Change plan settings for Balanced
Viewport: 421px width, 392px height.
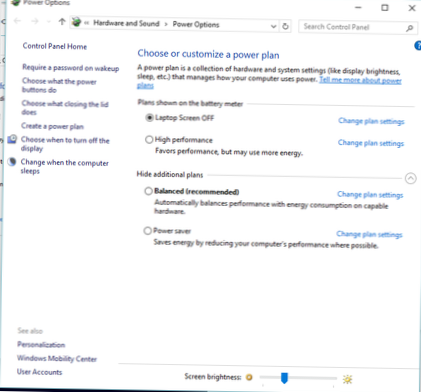pos(370,194)
